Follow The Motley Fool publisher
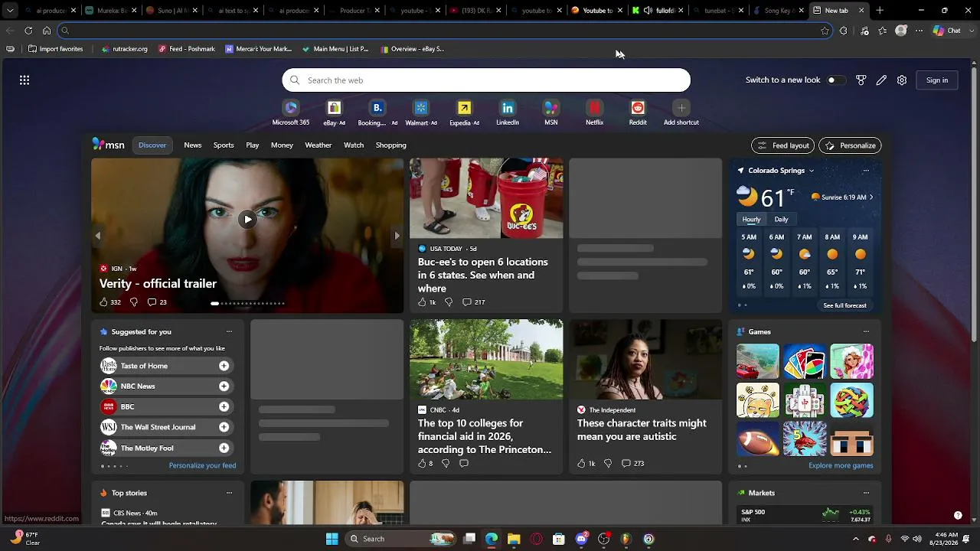This screenshot has height=551, width=980. pyautogui.click(x=224, y=448)
